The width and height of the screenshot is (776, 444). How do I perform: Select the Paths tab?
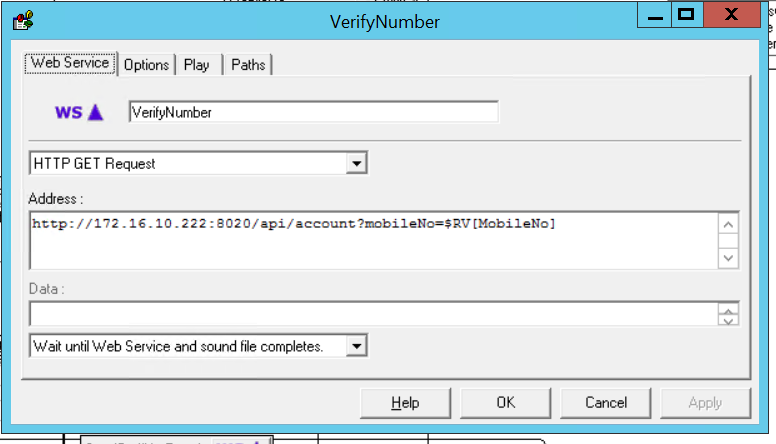248,65
